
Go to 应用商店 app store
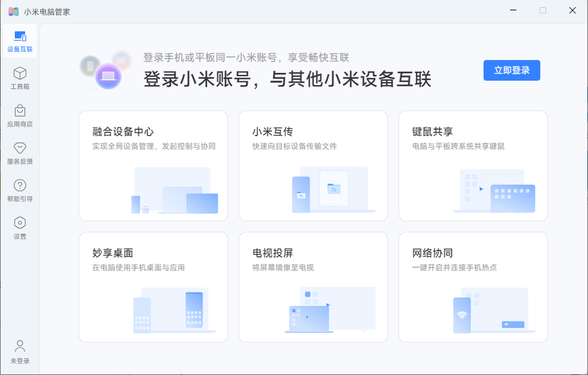20,116
